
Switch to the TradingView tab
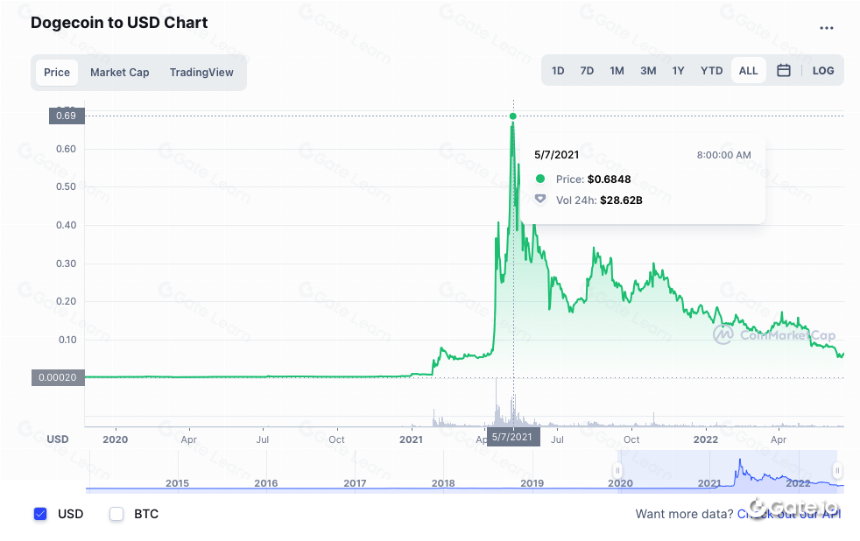point(201,72)
